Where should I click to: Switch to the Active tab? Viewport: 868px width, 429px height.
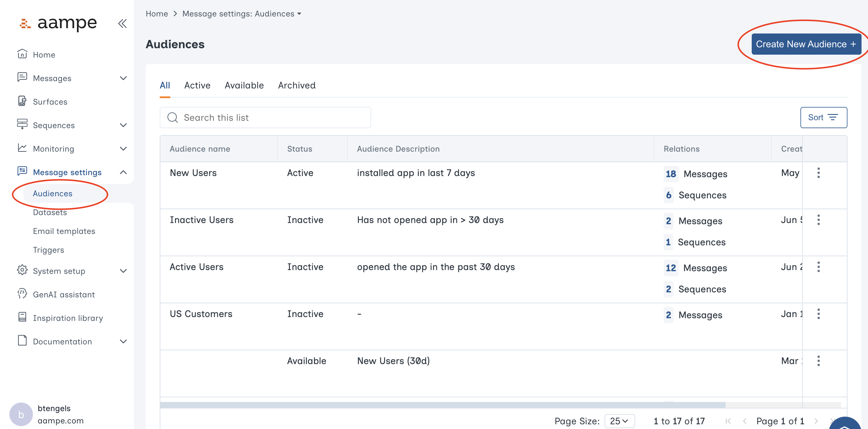(197, 85)
